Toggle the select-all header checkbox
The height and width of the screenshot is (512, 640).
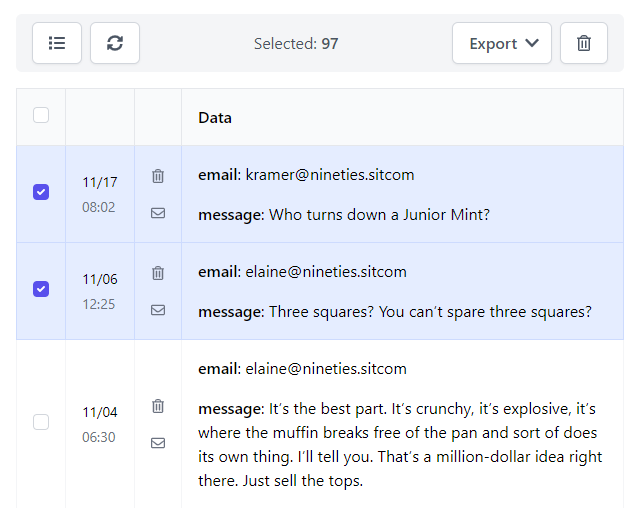coord(41,115)
